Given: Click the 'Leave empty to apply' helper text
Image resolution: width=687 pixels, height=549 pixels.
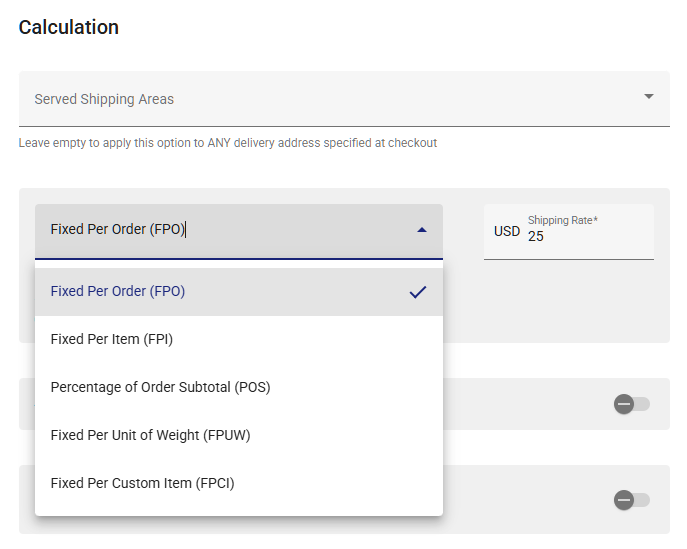Looking at the screenshot, I should (x=228, y=143).
